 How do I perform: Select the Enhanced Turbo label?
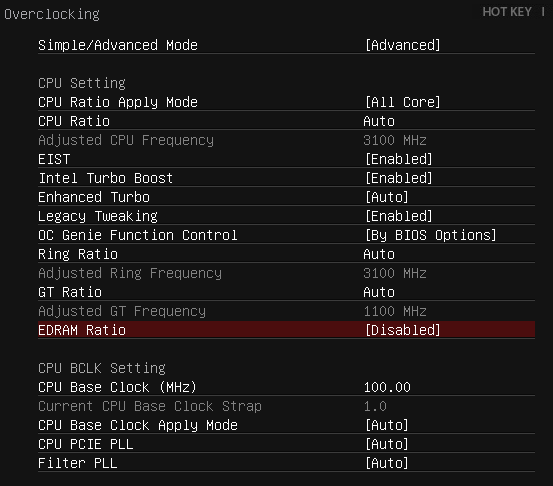click(94, 198)
